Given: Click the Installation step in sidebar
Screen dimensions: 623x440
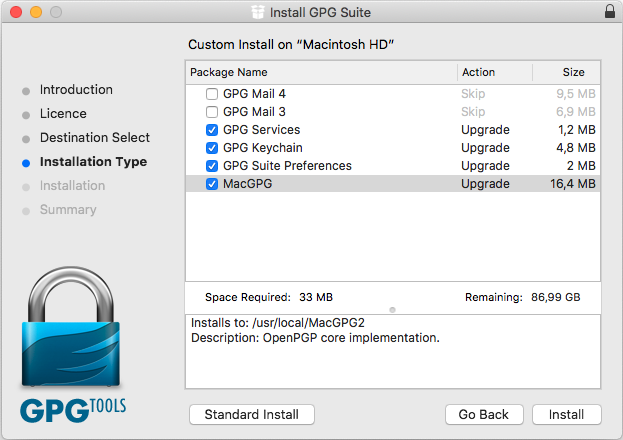Looking at the screenshot, I should (72, 186).
